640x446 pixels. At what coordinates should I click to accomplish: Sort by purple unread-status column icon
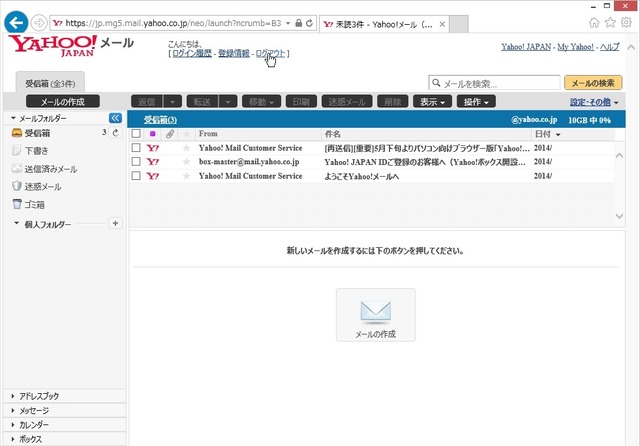pyautogui.click(x=153, y=133)
